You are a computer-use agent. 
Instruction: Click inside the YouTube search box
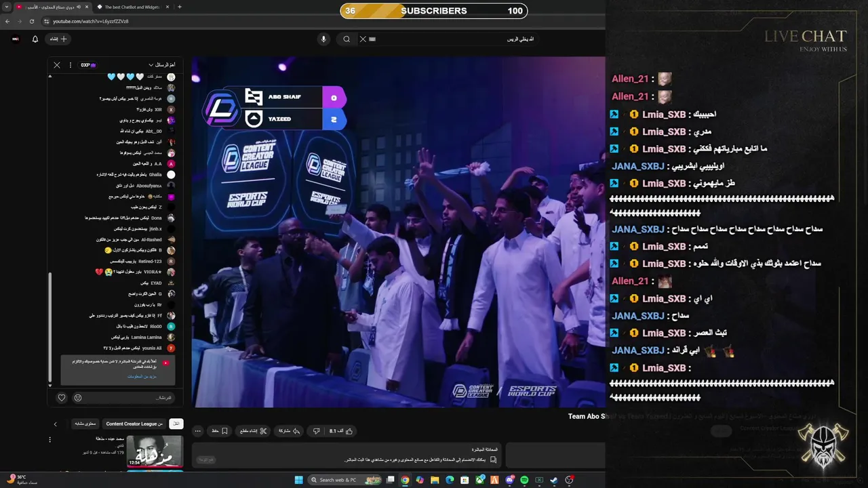pyautogui.click(x=451, y=39)
